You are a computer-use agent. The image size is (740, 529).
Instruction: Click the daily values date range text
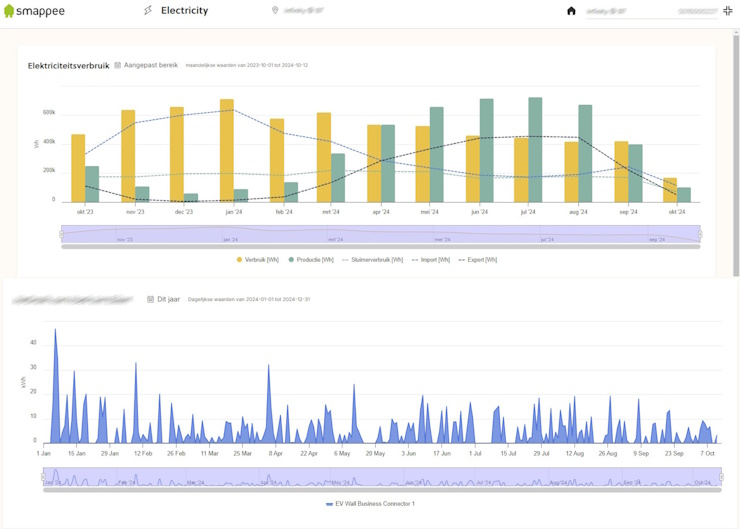point(249,299)
